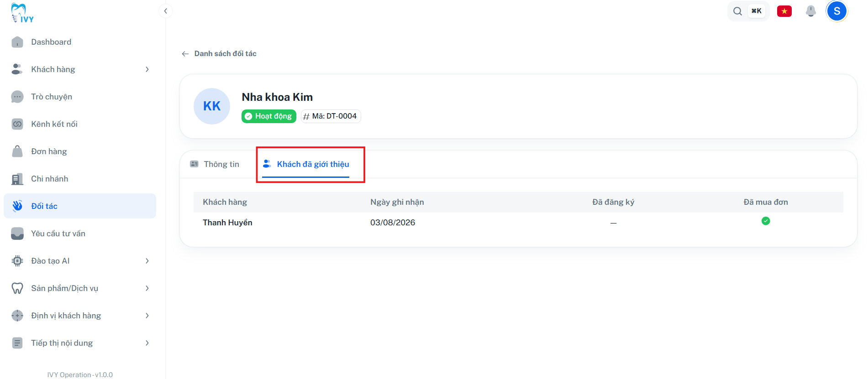Click the person icon on Khách đã giới thiệu tab
This screenshot has height=379, width=868.
[x=267, y=164]
